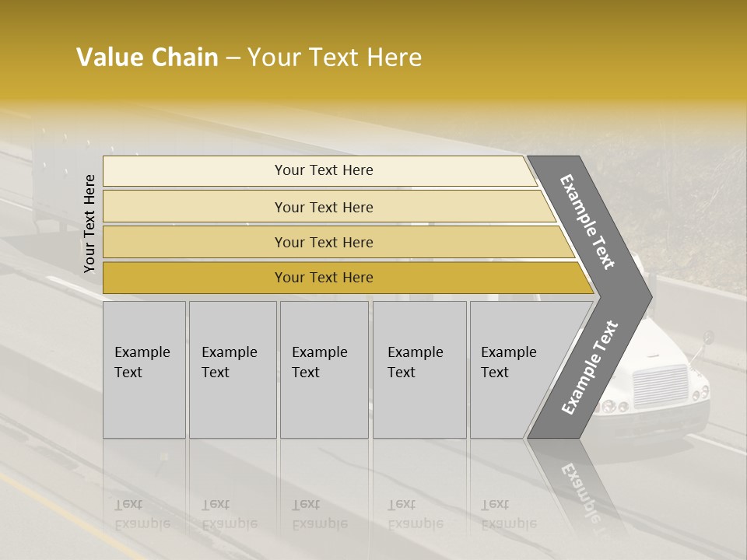Select the second gray "Example Text" box
This screenshot has height=560, width=747.
point(232,369)
